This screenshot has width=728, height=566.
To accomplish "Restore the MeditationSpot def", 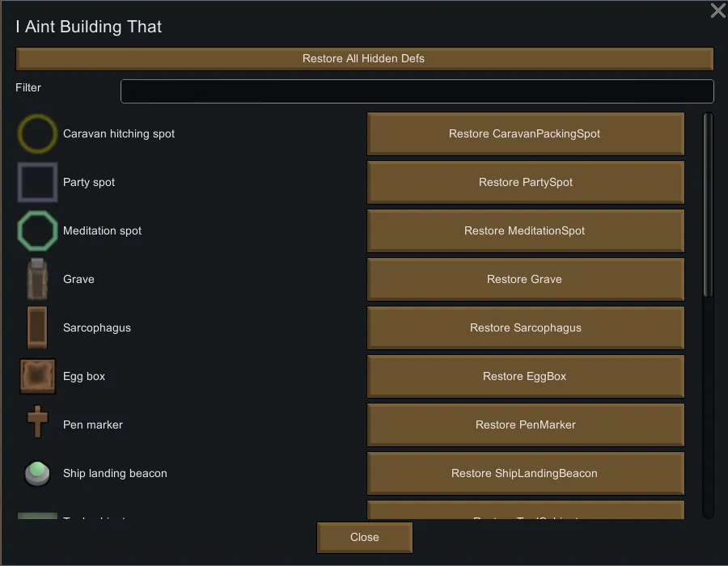I will tap(525, 231).
